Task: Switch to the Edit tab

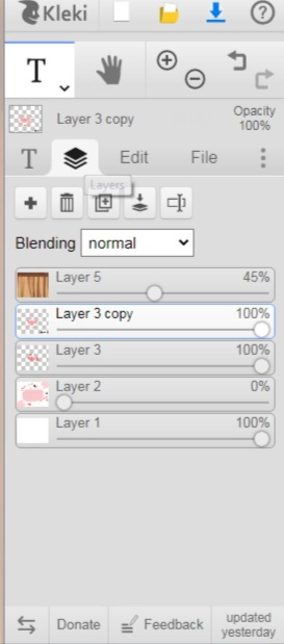Action: pos(134,157)
